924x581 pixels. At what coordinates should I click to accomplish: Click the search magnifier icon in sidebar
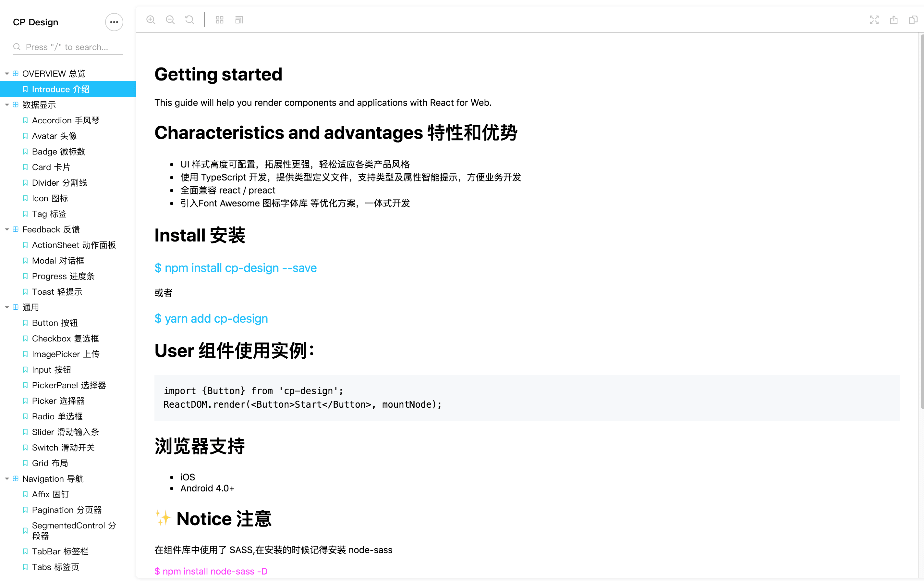point(17,47)
